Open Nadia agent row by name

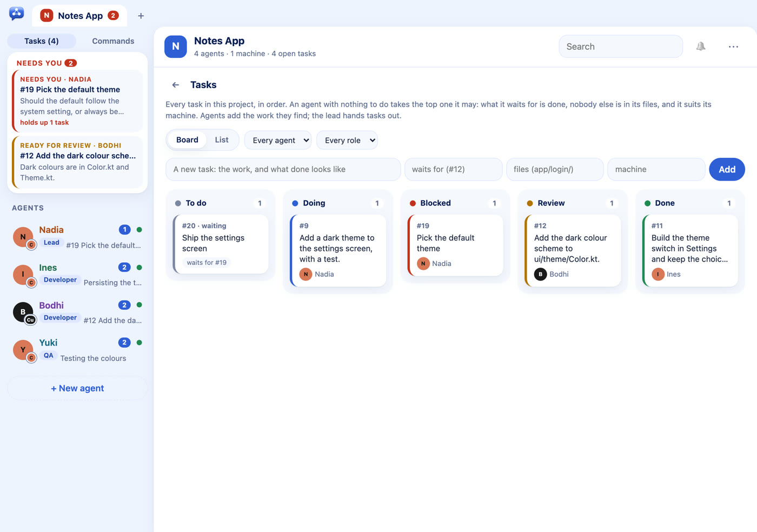pyautogui.click(x=51, y=230)
